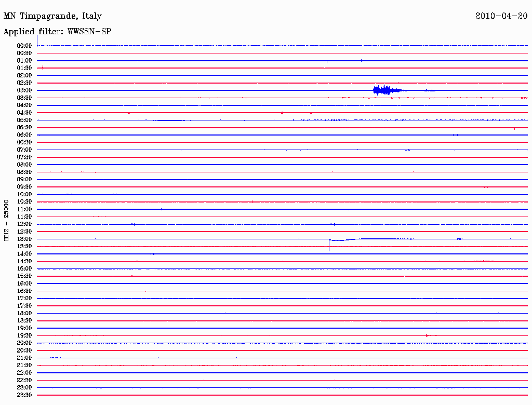Screen dimensions: 532x405
Task: Click the 03:00 time label
Action: point(24,90)
